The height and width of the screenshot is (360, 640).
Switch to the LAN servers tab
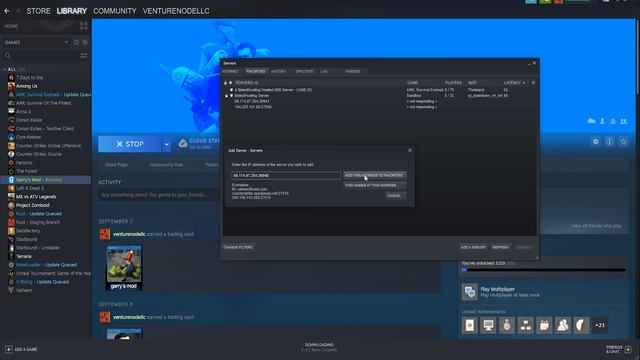[x=324, y=71]
